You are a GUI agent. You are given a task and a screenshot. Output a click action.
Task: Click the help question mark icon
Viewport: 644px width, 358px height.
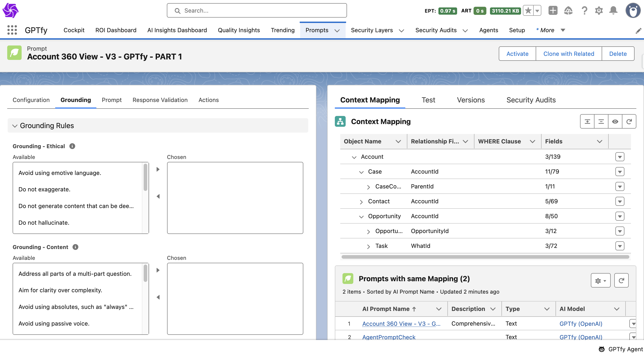[x=584, y=11]
